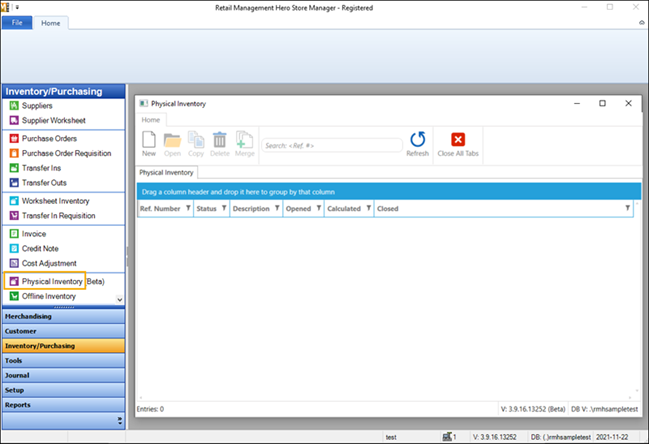Image resolution: width=649 pixels, height=444 pixels.
Task: Select the Purchase Order Requisition icon
Action: 14,154
